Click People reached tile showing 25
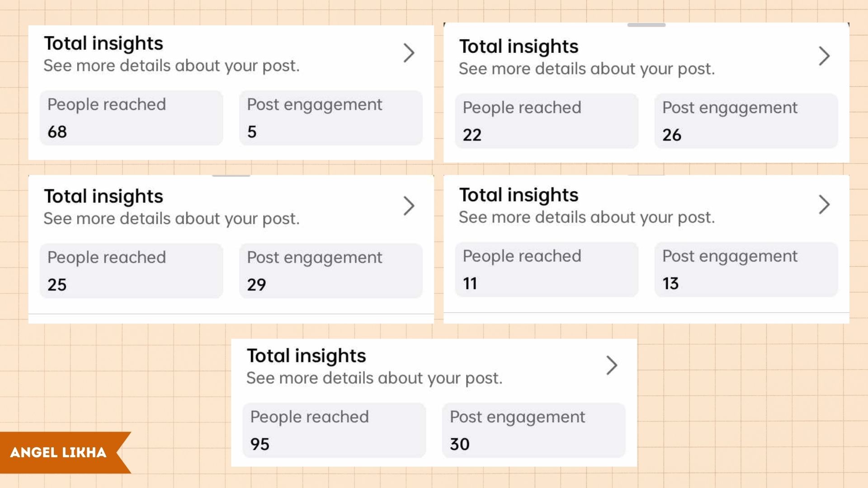Screen dimensions: 868x488 click(x=131, y=271)
